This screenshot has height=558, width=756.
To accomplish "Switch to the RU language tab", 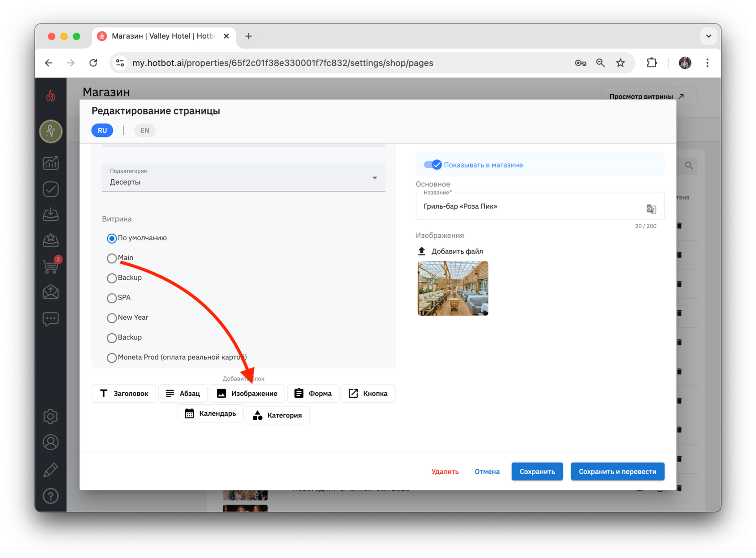I will [102, 130].
